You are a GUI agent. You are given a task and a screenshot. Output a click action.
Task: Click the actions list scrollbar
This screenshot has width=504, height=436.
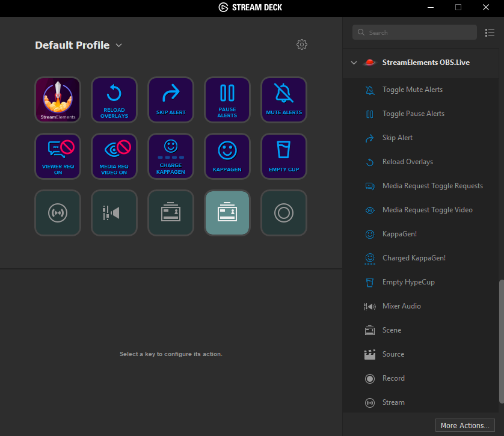501,341
